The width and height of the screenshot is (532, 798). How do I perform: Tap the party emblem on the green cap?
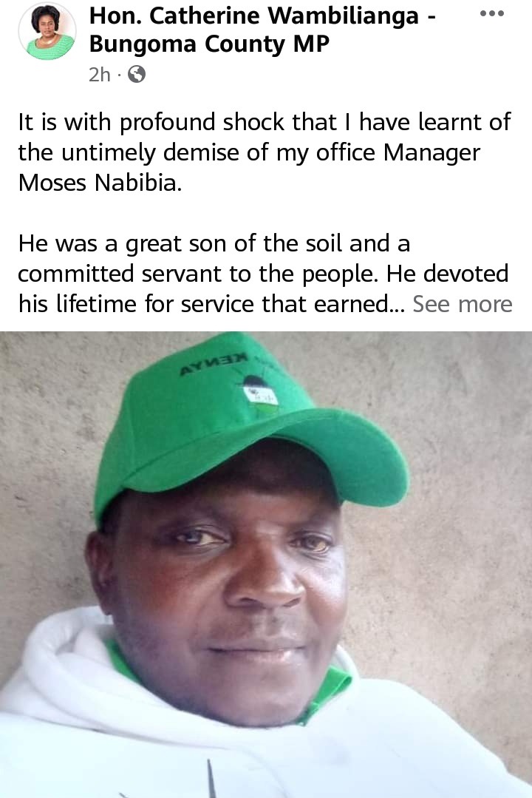[x=257, y=391]
